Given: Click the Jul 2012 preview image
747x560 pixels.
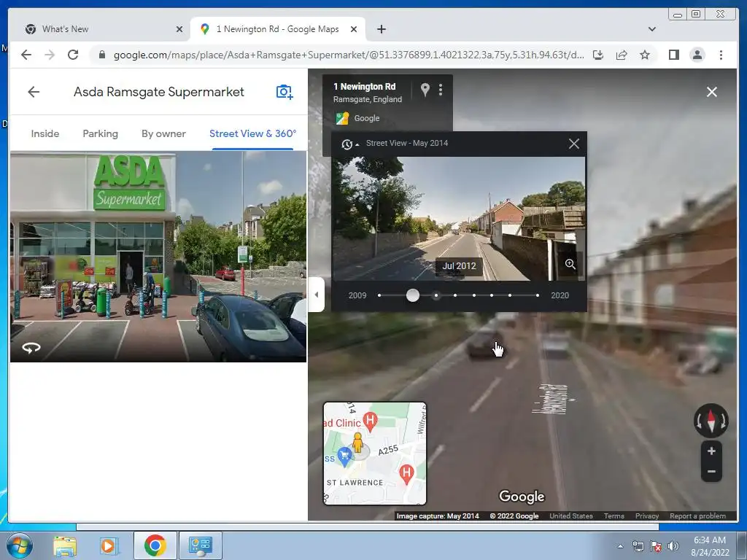Looking at the screenshot, I should 458,219.
